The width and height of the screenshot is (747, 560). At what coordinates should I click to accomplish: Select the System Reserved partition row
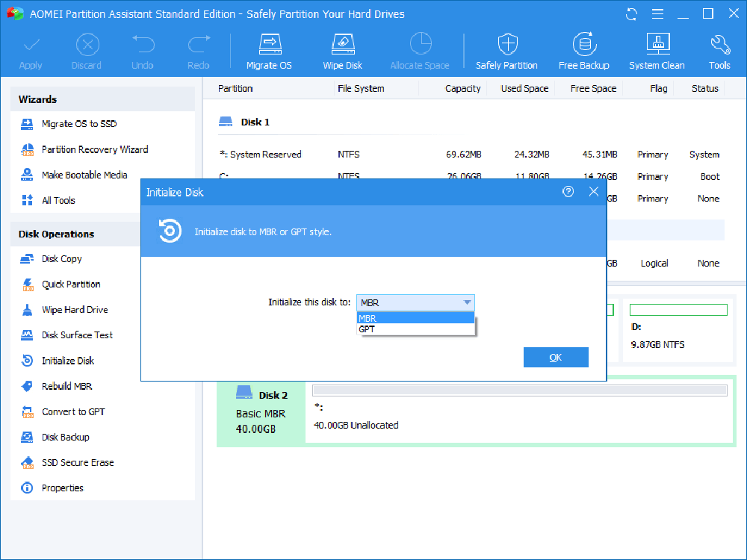click(x=471, y=155)
